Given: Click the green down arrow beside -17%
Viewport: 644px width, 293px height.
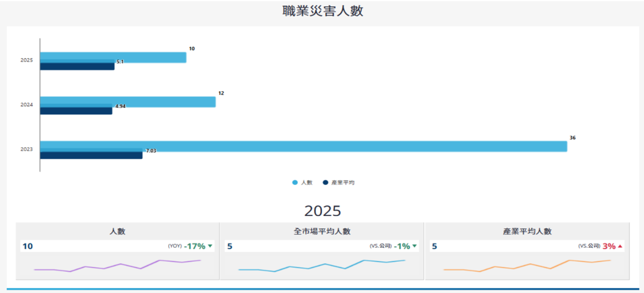Looking at the screenshot, I should click(210, 246).
